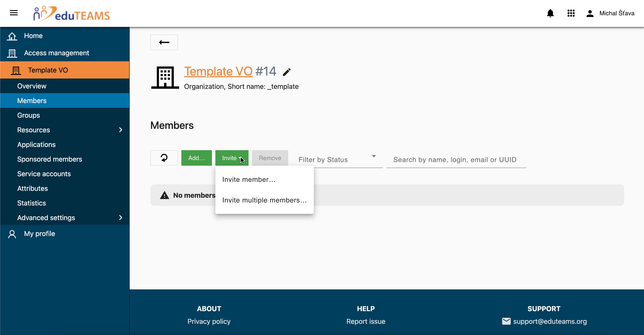The width and height of the screenshot is (644, 335).
Task: Expand the Resources submenu chevron
Action: coord(121,130)
